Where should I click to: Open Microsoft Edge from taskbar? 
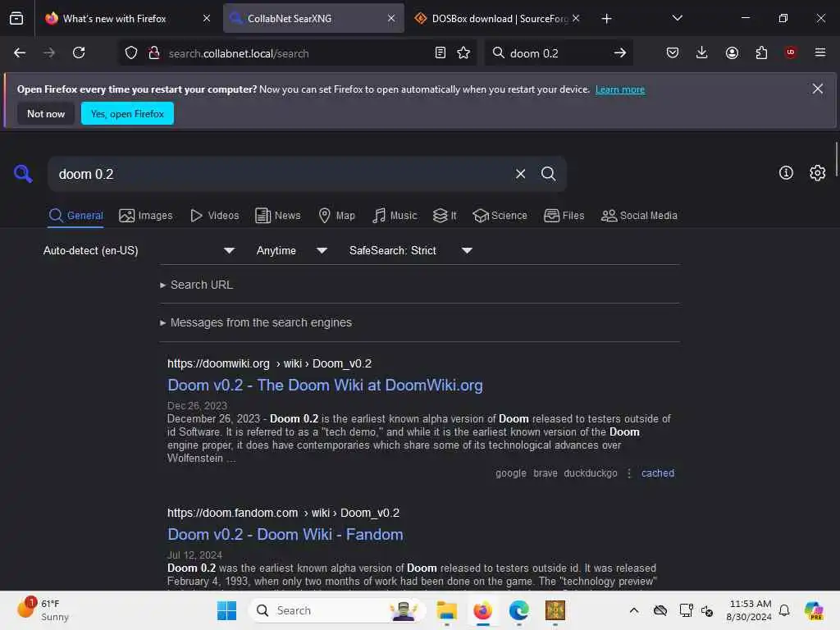coord(518,610)
